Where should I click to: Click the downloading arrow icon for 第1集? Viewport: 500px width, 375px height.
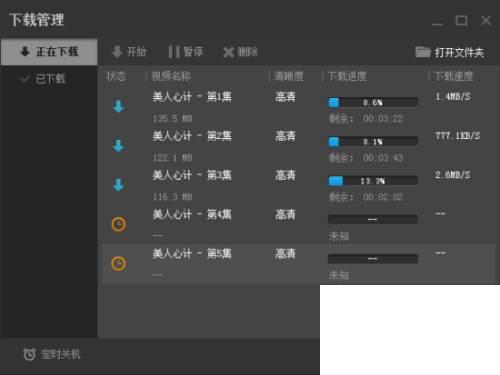click(x=119, y=106)
